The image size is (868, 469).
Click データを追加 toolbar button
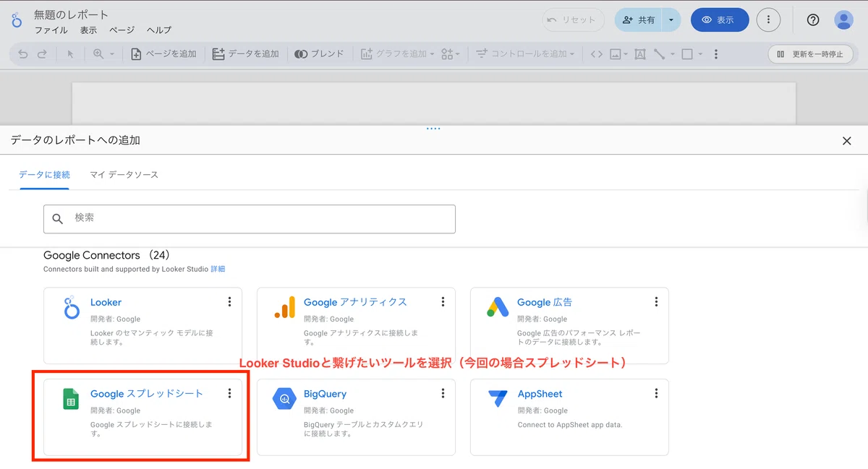click(x=246, y=54)
